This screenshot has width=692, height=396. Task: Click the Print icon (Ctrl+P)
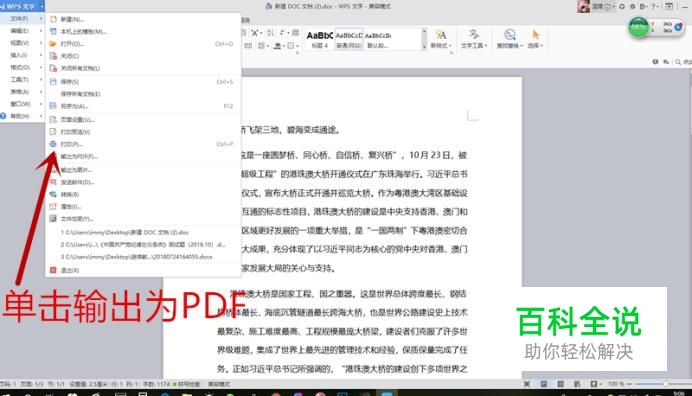pyautogui.click(x=53, y=144)
